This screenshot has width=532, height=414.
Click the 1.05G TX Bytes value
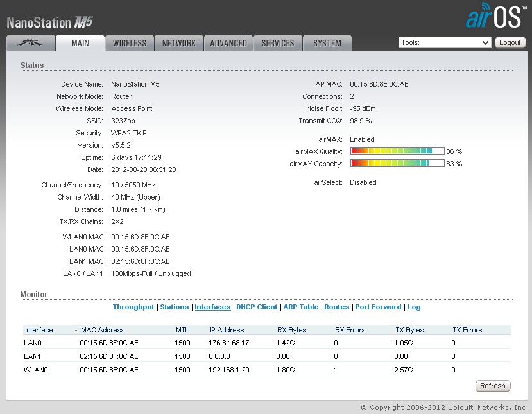pyautogui.click(x=404, y=343)
